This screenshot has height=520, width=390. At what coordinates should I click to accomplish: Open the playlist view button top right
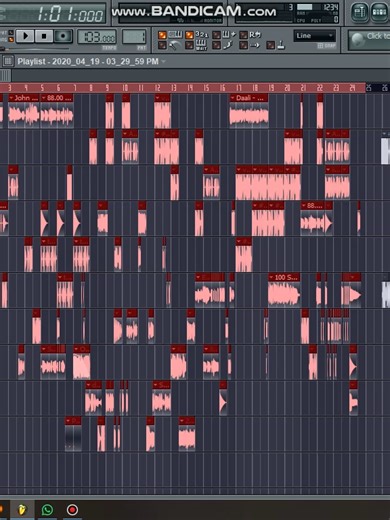coord(360,12)
